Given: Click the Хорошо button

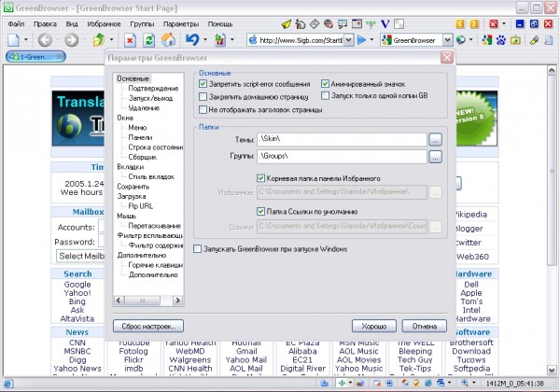Looking at the screenshot, I should tap(374, 326).
